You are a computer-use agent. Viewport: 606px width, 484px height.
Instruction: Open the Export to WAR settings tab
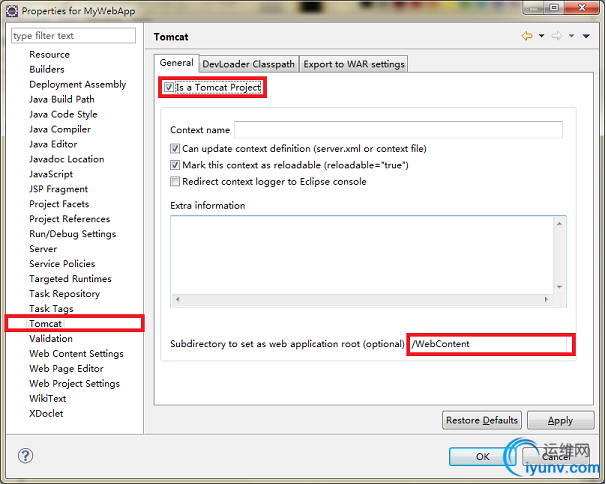pyautogui.click(x=354, y=64)
